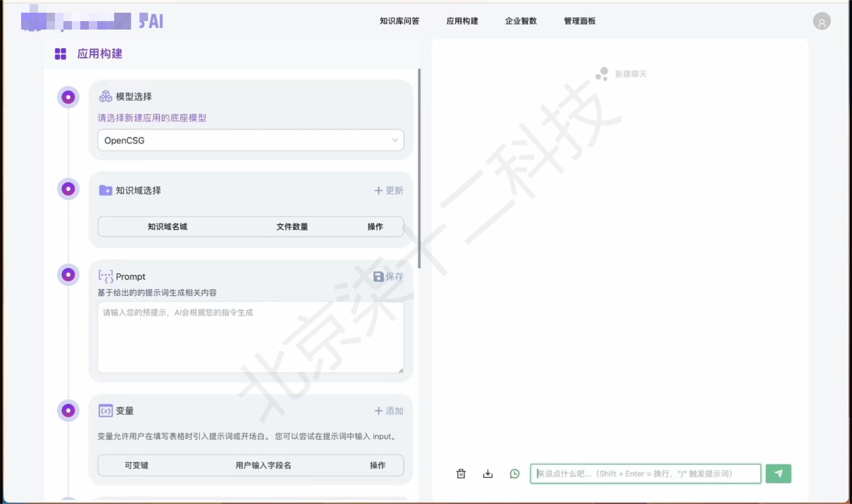Click the 应用构建 page title
The image size is (852, 504).
[99, 54]
